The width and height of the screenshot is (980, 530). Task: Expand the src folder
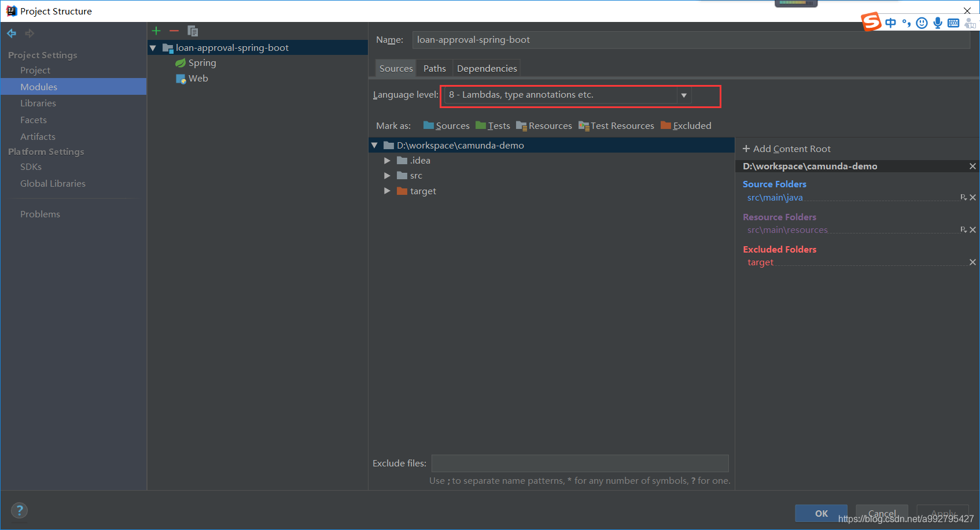pos(387,176)
